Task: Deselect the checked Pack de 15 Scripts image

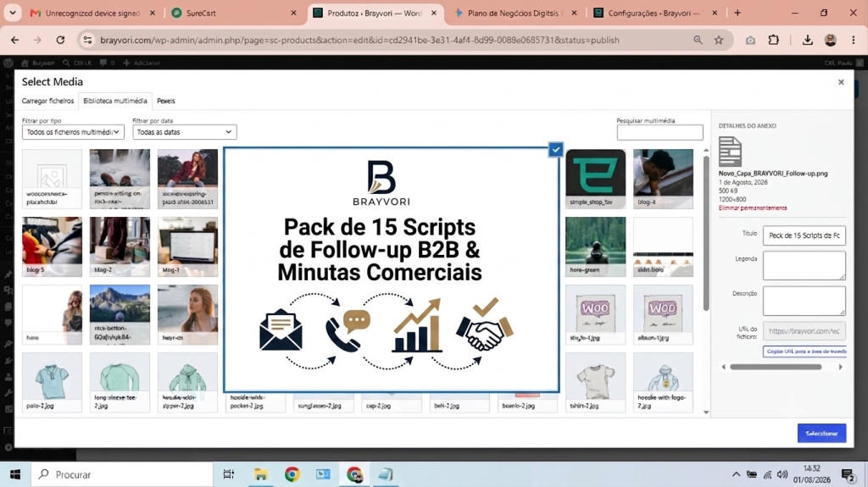Action: (x=556, y=149)
